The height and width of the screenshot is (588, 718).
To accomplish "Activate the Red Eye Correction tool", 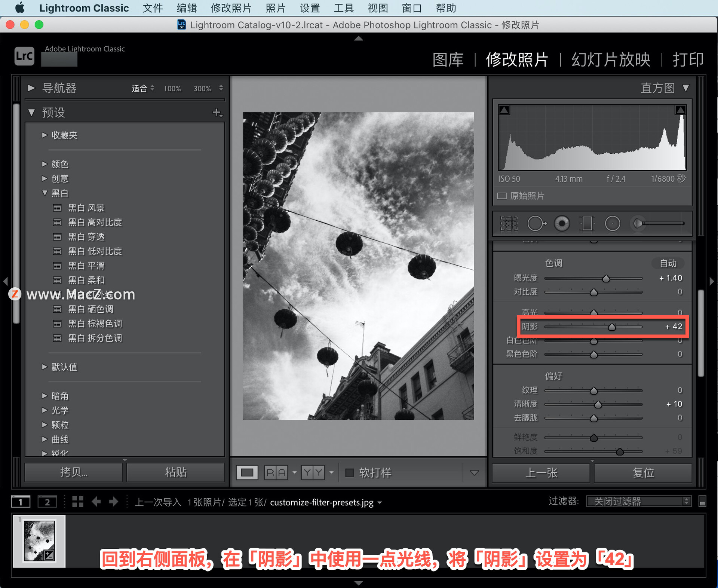I will 562,224.
